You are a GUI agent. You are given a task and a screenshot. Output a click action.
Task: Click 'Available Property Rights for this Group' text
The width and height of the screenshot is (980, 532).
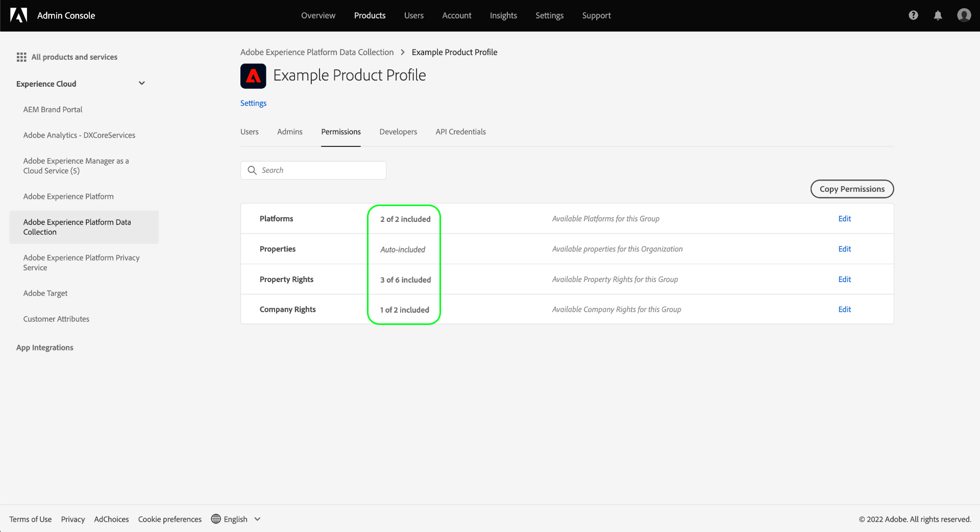[615, 279]
